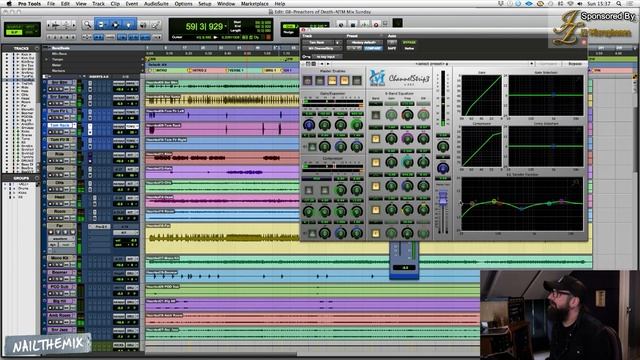Viewport: 640px width, 360px height.
Task: Toggle first Master Enables button in ChannelStrip
Action: pos(308,80)
